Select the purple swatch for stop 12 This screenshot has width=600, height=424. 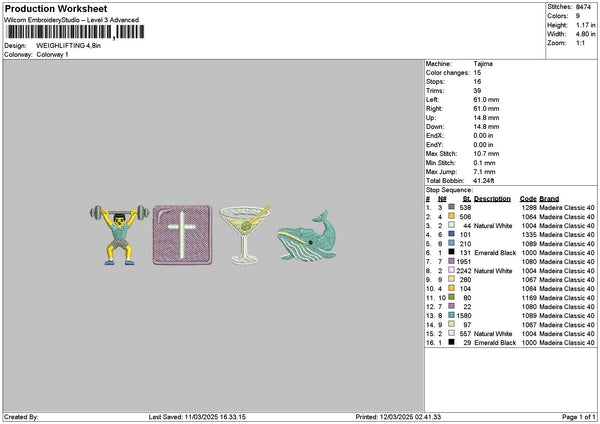pyautogui.click(x=452, y=306)
